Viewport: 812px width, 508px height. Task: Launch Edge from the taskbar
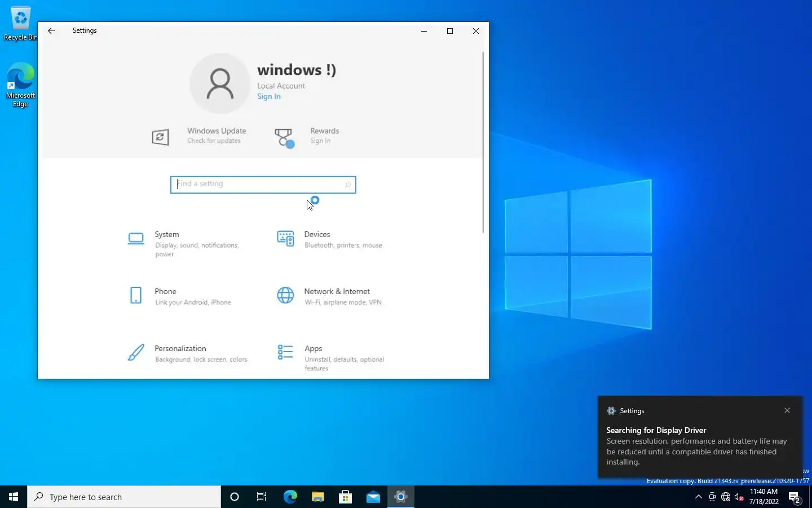[x=290, y=497]
